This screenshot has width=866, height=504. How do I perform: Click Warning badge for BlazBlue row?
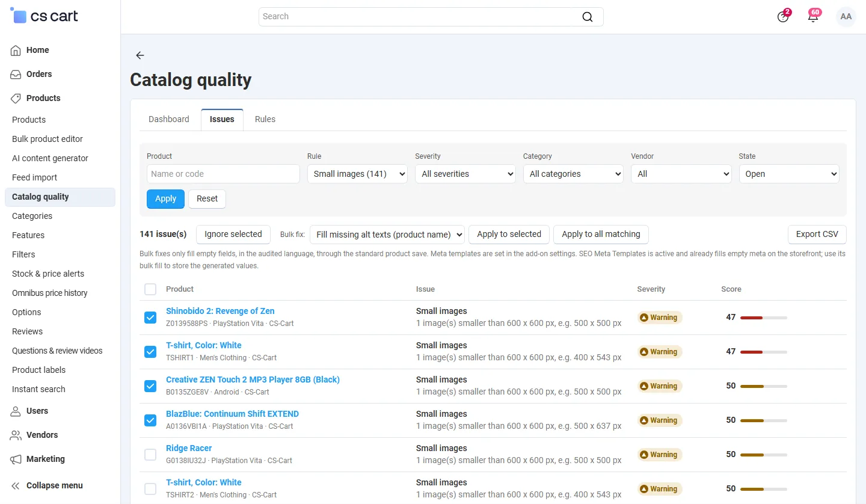(660, 420)
